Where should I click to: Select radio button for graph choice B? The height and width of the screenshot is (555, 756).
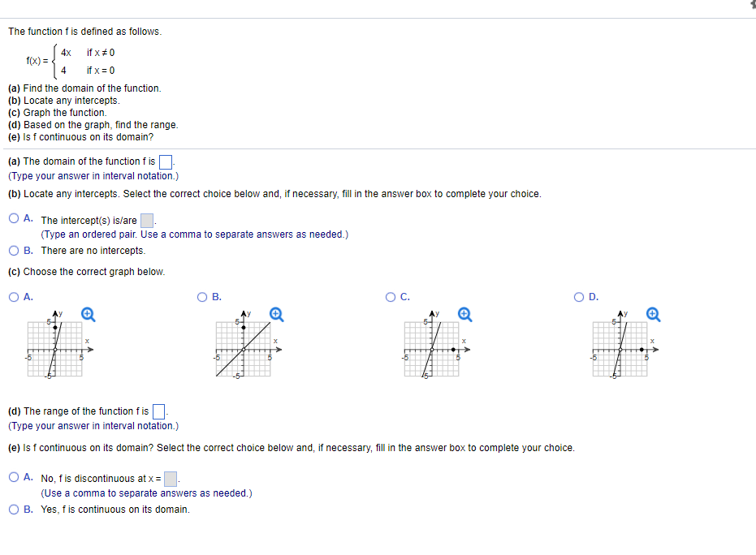tap(201, 296)
